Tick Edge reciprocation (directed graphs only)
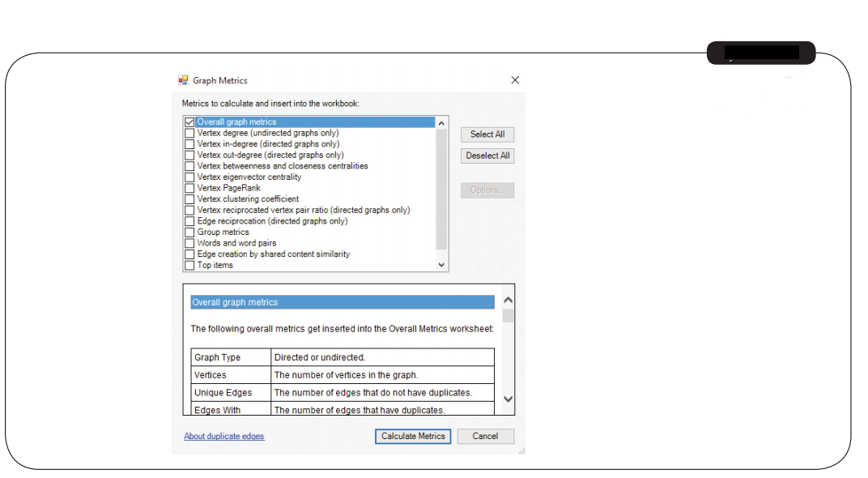The height and width of the screenshot is (478, 868). coord(189,221)
